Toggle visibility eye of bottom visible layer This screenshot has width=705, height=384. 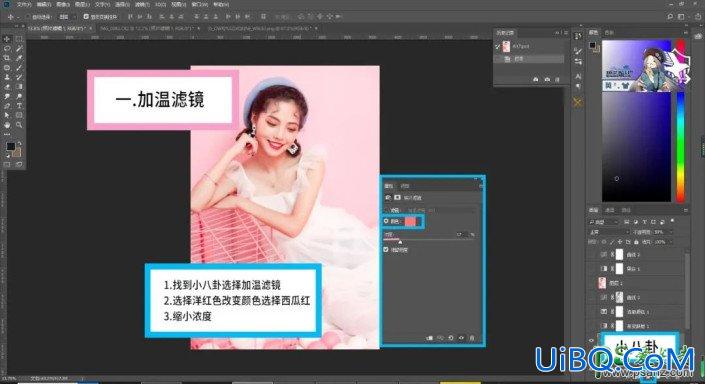click(x=591, y=340)
